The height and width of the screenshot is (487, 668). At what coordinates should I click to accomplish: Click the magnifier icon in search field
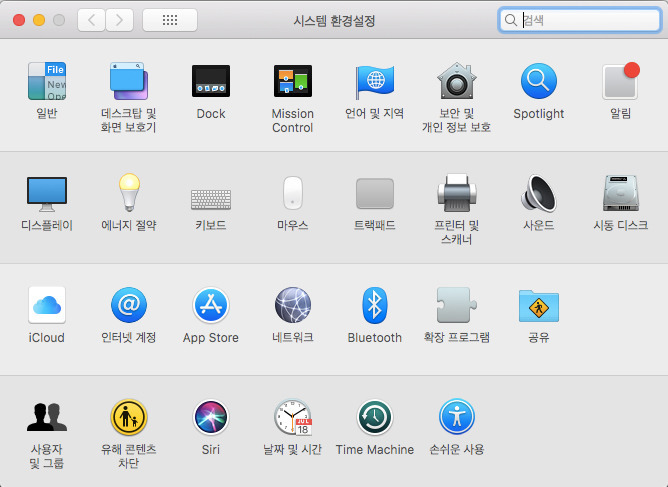[510, 20]
